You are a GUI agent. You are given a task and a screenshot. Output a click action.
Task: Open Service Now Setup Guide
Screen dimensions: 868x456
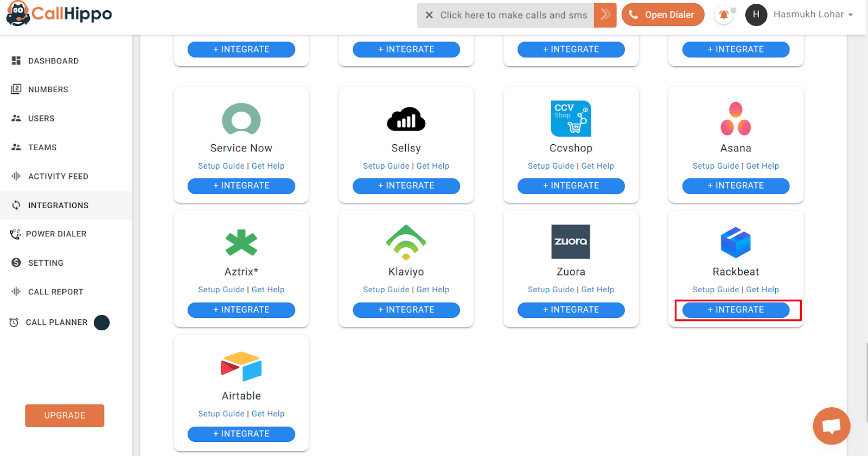click(221, 166)
